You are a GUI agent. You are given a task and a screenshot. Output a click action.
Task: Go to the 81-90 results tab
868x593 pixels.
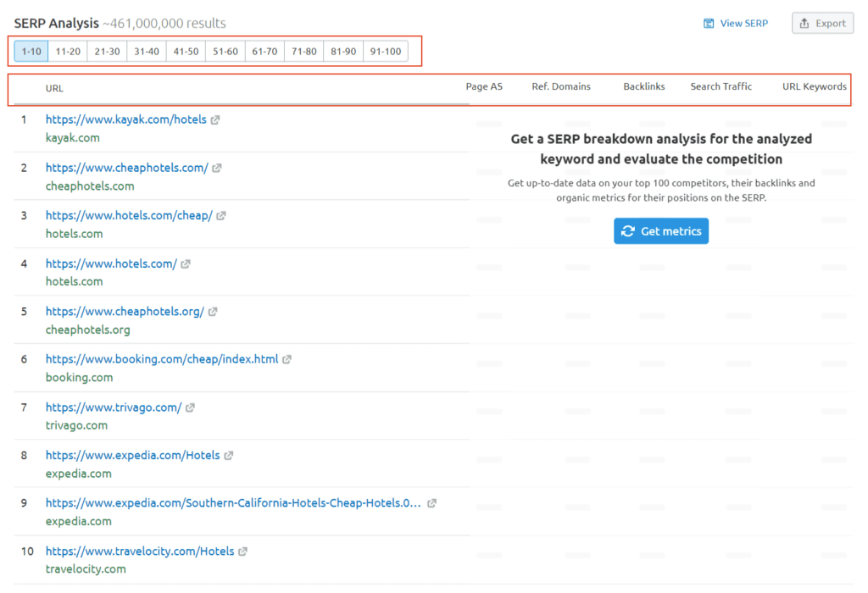coord(343,52)
